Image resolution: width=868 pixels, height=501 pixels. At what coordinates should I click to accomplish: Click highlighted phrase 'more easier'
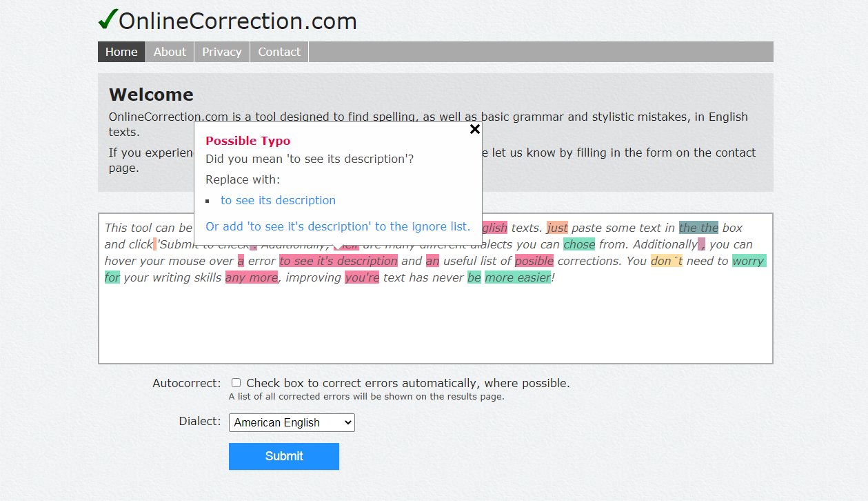coord(518,277)
